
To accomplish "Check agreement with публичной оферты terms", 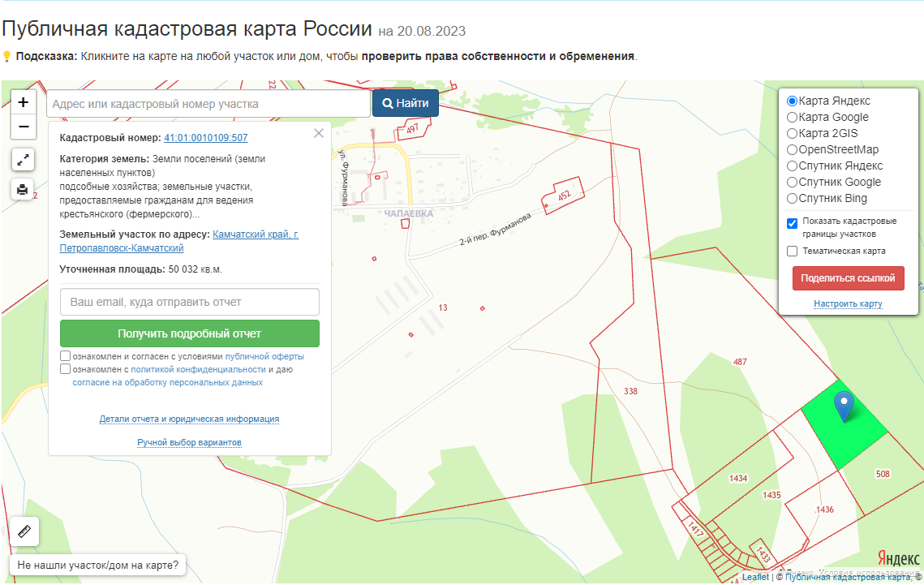I will [66, 356].
